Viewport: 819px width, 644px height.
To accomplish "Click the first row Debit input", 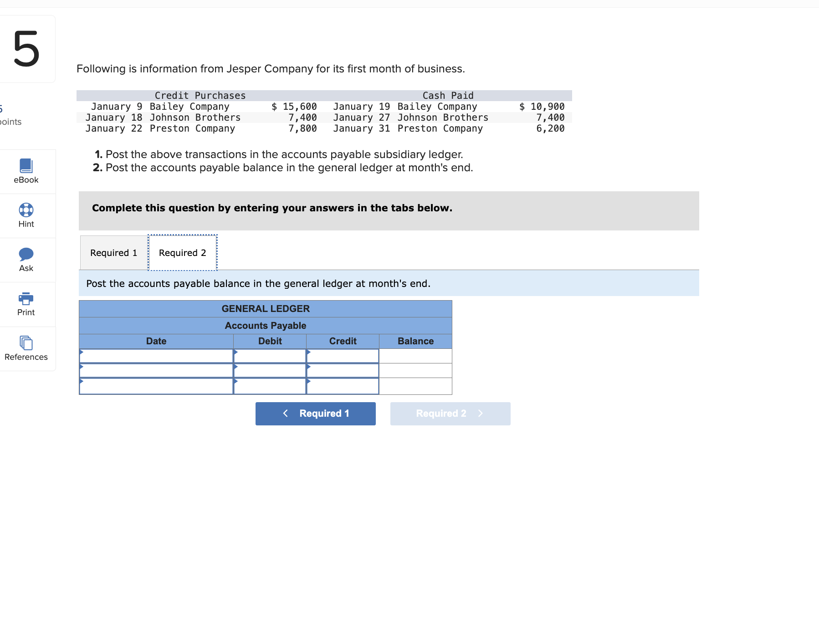I will (x=270, y=356).
